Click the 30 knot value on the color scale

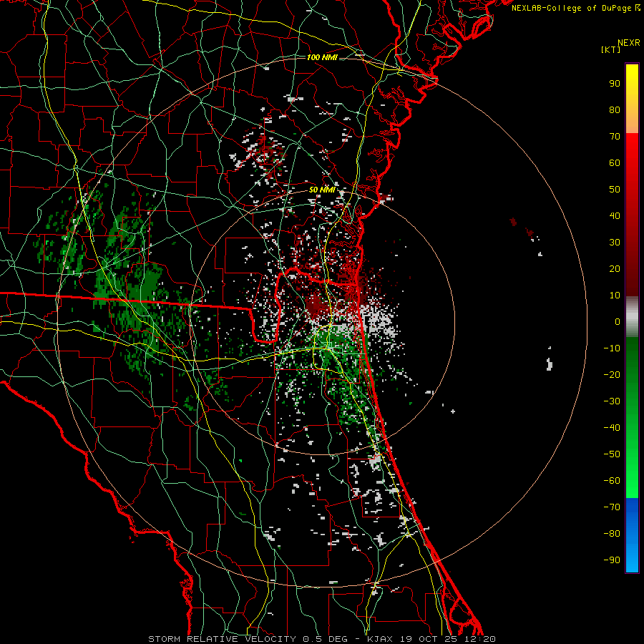615,243
